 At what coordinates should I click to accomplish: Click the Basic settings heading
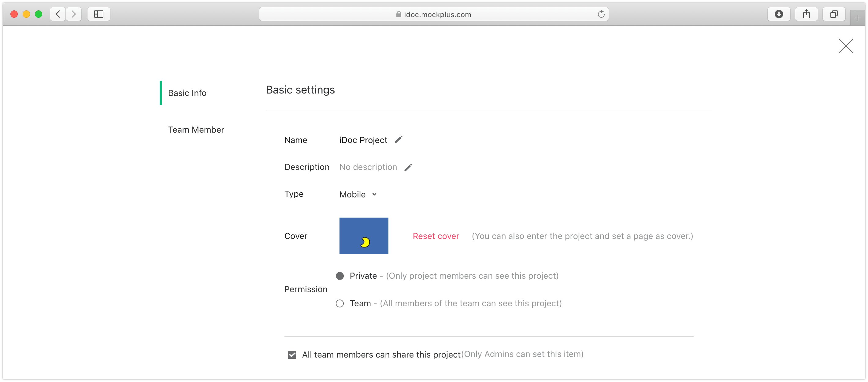[x=300, y=90]
